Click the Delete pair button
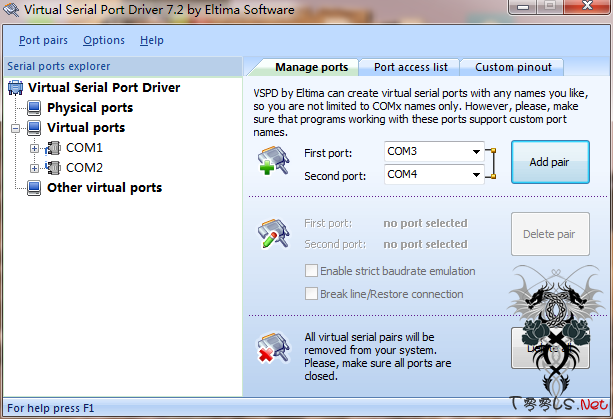Screen dimensions: 613x419 tap(550, 234)
